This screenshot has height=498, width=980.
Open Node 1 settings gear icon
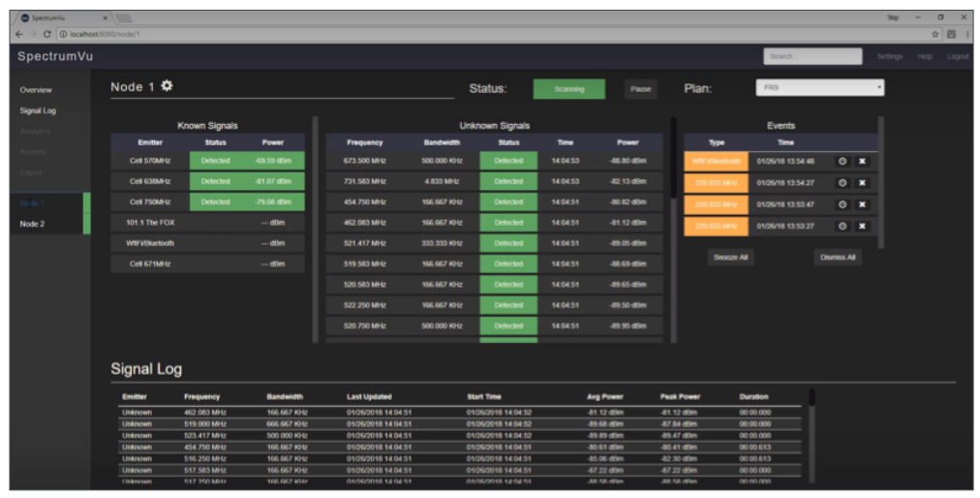167,86
